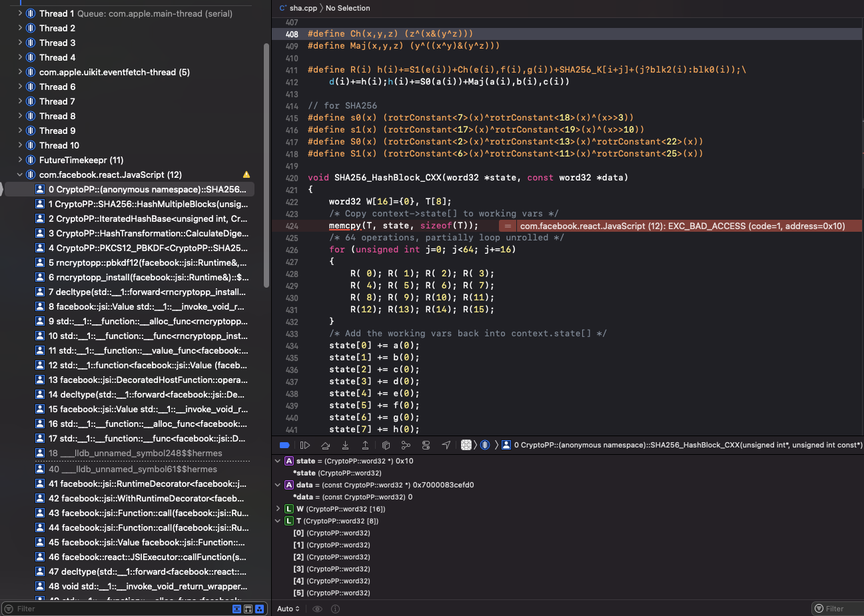The height and width of the screenshot is (616, 864).
Task: Switch to console-only debug layout toggle
Action: [x=248, y=609]
